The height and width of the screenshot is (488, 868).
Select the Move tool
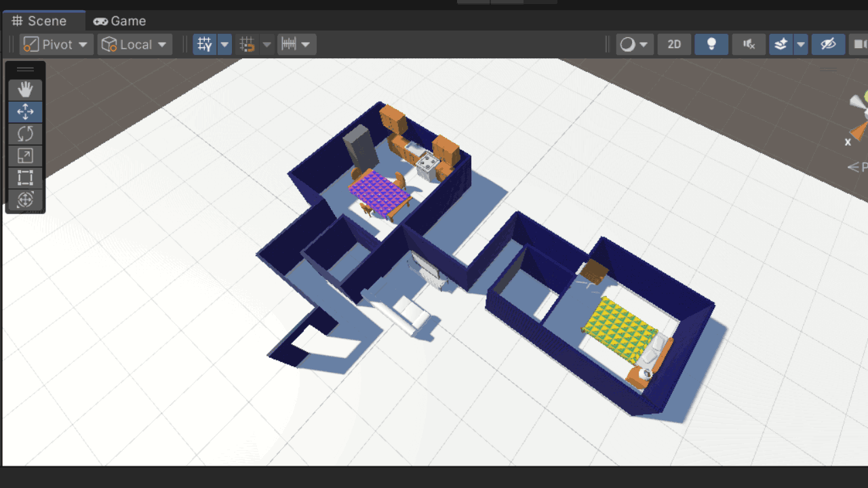(x=25, y=112)
